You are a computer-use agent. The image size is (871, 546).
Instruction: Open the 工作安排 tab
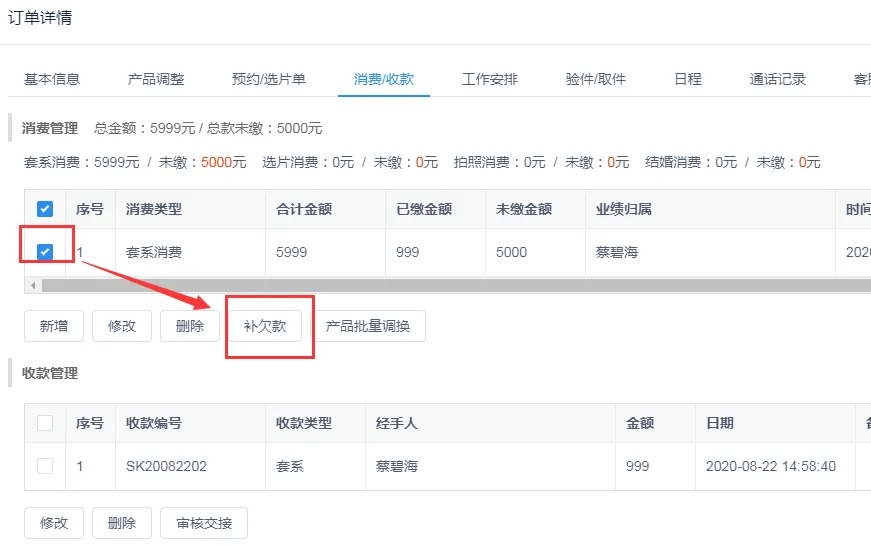tap(490, 79)
